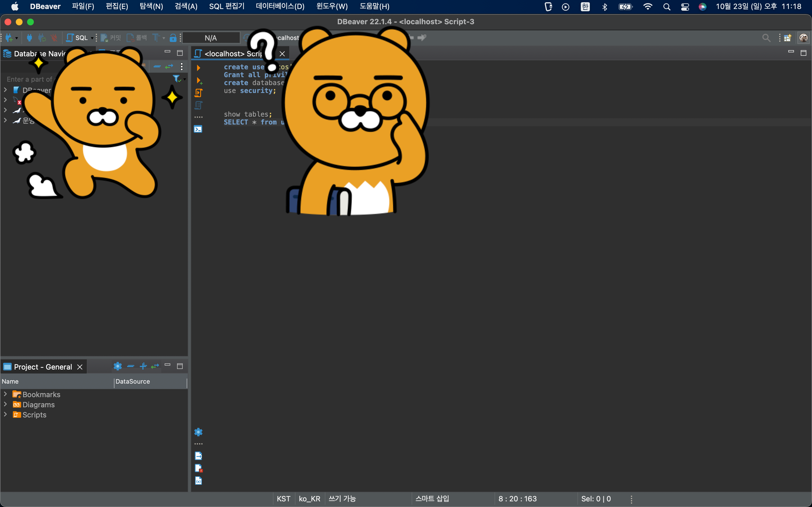Toggle the navigator filter funnel icon
812x507 pixels.
coord(176,79)
